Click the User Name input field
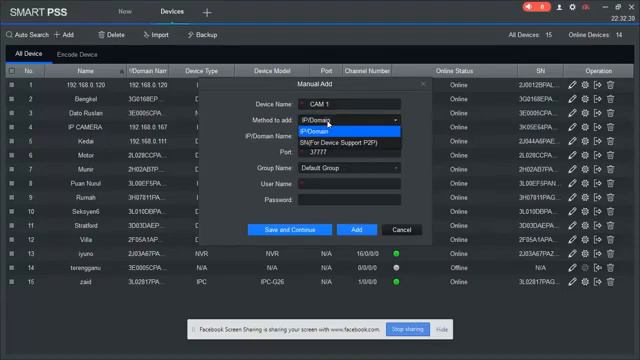The width and height of the screenshot is (640, 360). [x=349, y=184]
